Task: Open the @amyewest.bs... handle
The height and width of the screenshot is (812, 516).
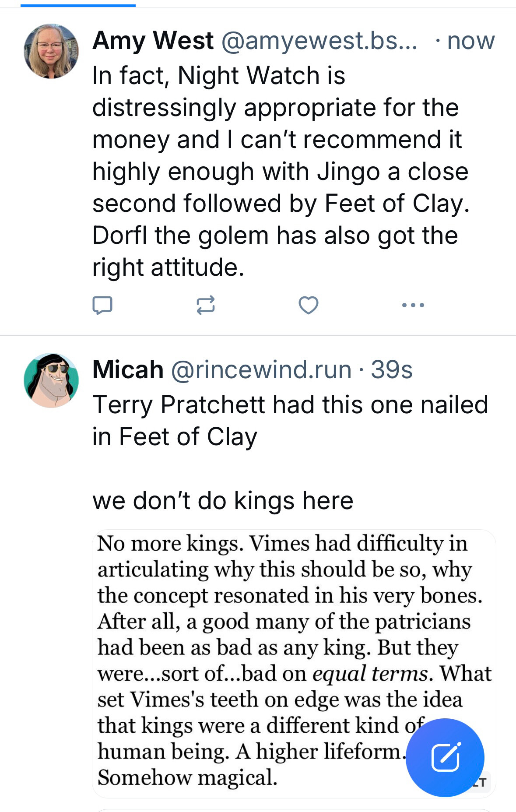Action: (320, 41)
